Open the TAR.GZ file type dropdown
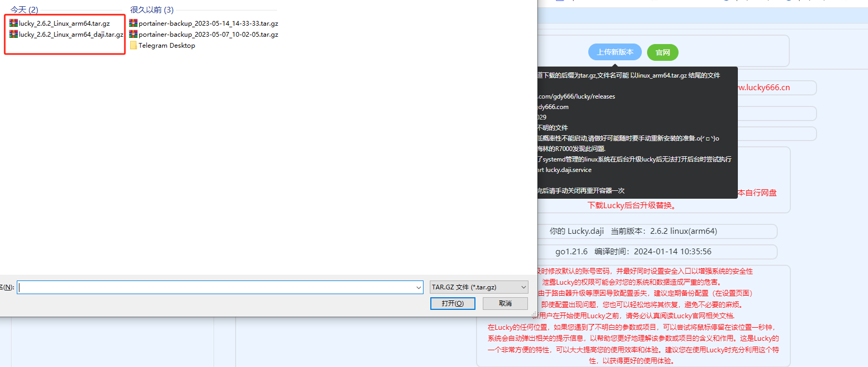 click(479, 287)
